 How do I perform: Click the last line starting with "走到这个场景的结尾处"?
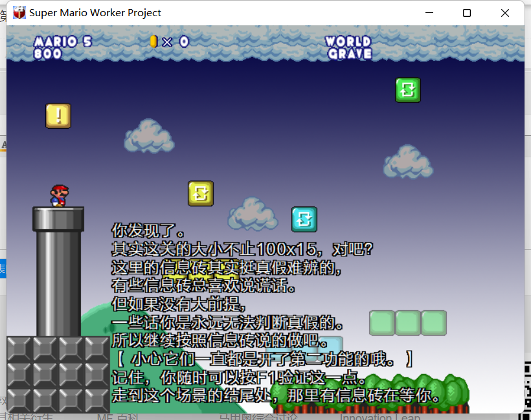tap(276, 395)
